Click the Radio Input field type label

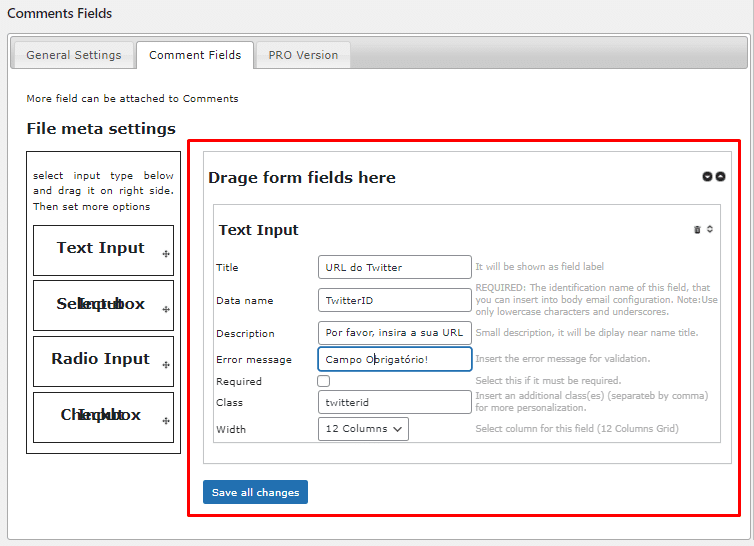[x=100, y=359]
